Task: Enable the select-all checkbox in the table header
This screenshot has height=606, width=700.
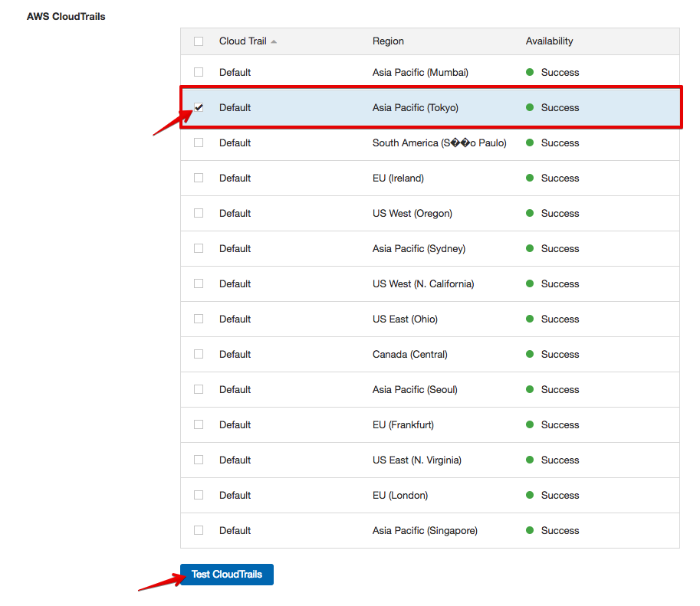Action: pos(199,41)
